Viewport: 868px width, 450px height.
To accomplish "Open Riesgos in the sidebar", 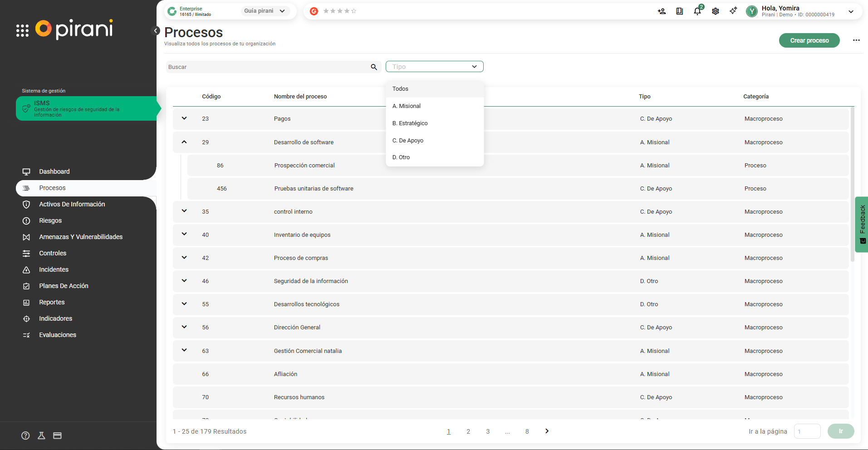I will 50,220.
